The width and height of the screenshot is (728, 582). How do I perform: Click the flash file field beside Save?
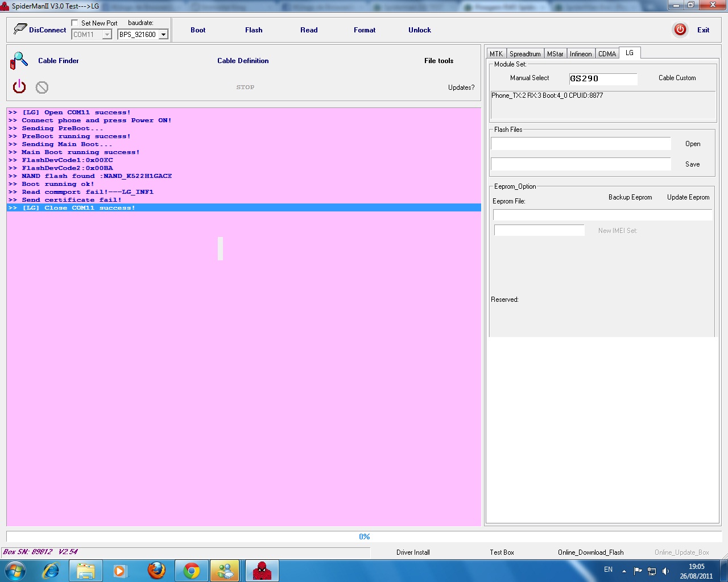tap(581, 164)
